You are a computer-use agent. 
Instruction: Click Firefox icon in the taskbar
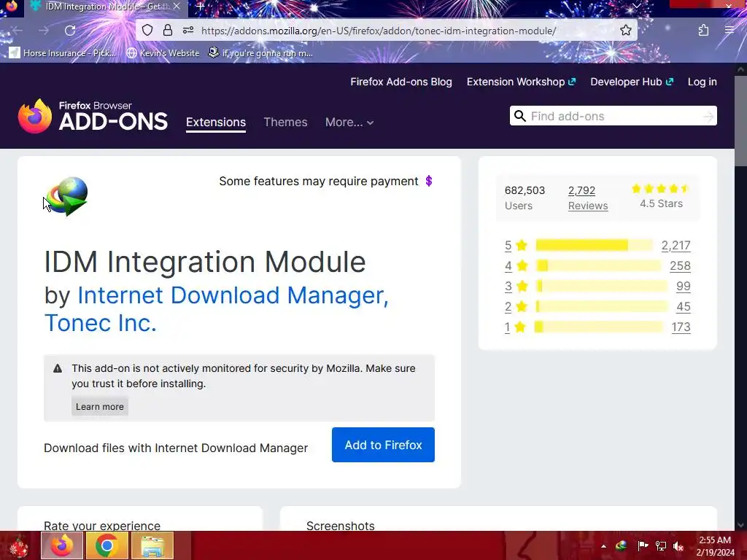(x=62, y=545)
